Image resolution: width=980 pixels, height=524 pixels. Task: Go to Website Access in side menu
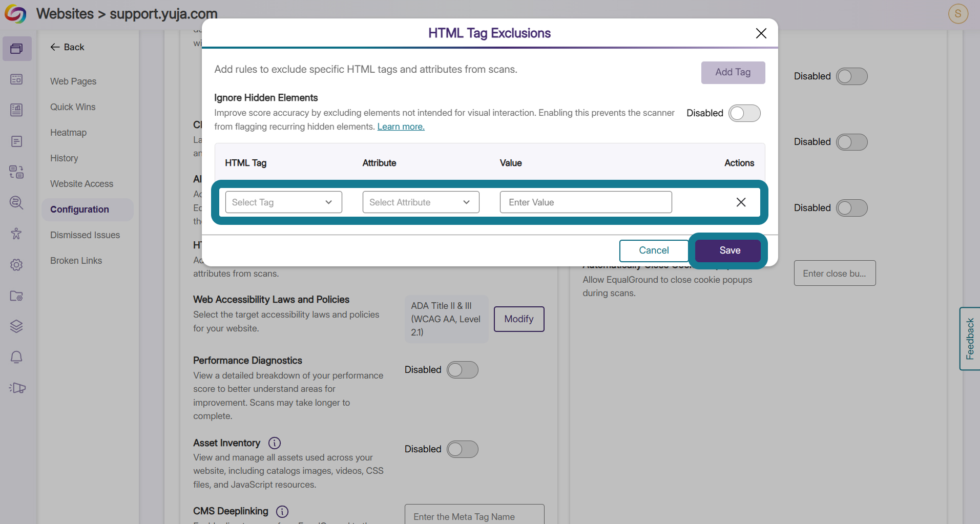(82, 184)
